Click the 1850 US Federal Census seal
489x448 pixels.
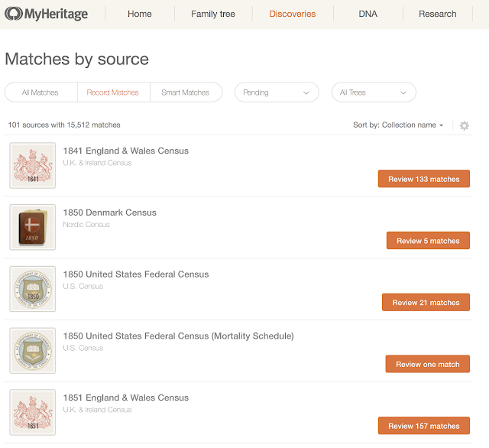(x=32, y=290)
